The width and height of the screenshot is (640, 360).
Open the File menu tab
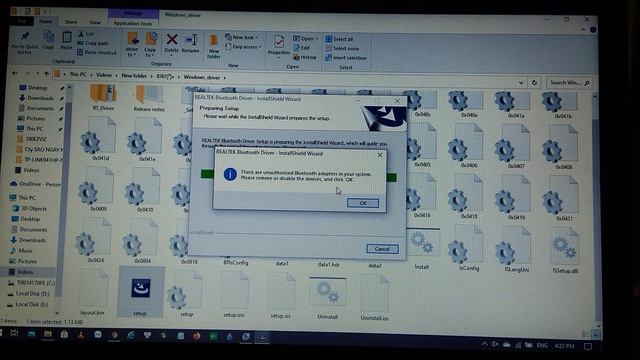[x=22, y=21]
